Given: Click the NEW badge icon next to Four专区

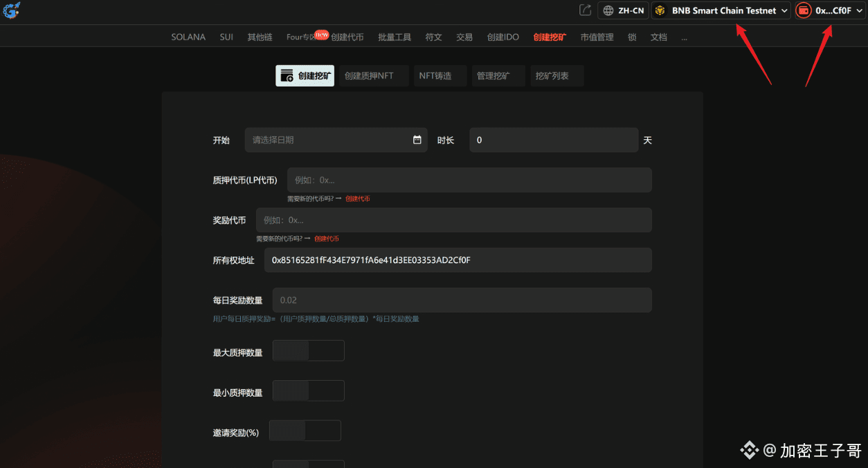Looking at the screenshot, I should point(320,33).
